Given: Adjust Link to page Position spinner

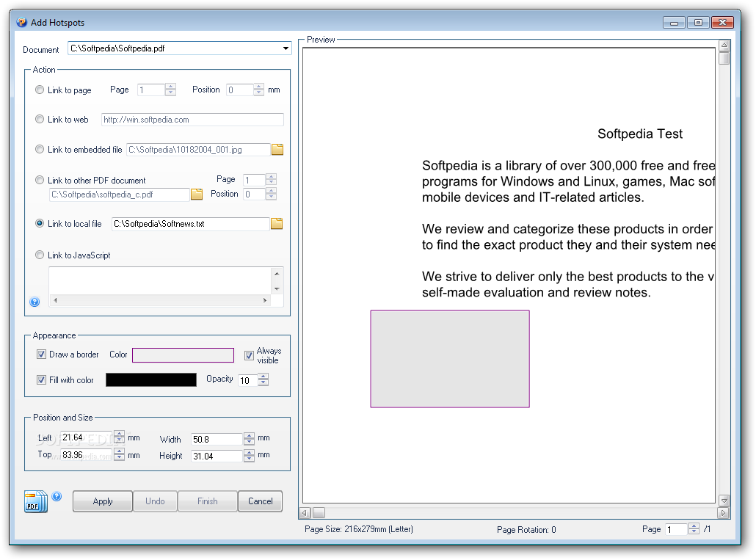Looking at the screenshot, I should point(259,90).
